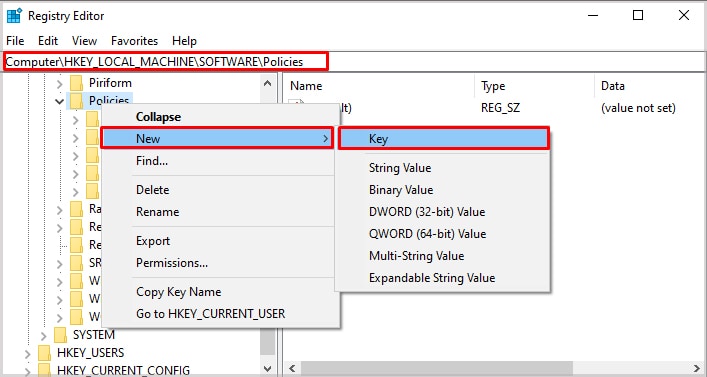This screenshot has width=707, height=377.
Task: Click the tree pane scroll down arrow
Action: pos(267,368)
